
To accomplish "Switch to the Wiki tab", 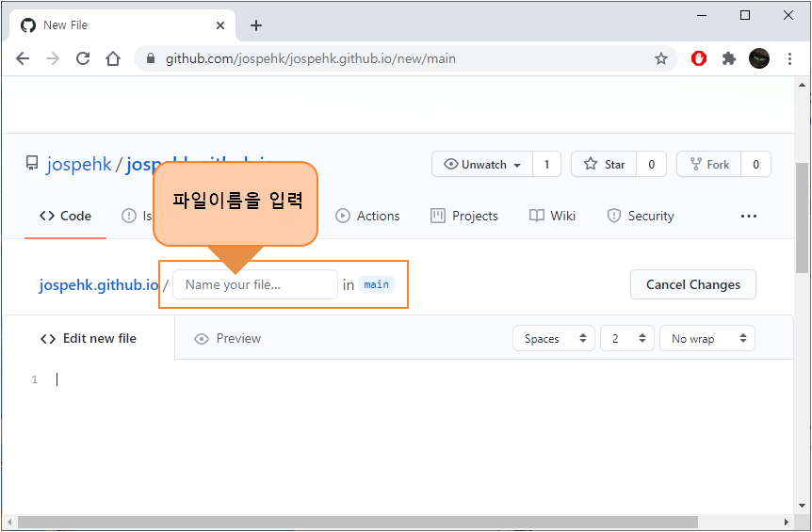I will pos(552,216).
